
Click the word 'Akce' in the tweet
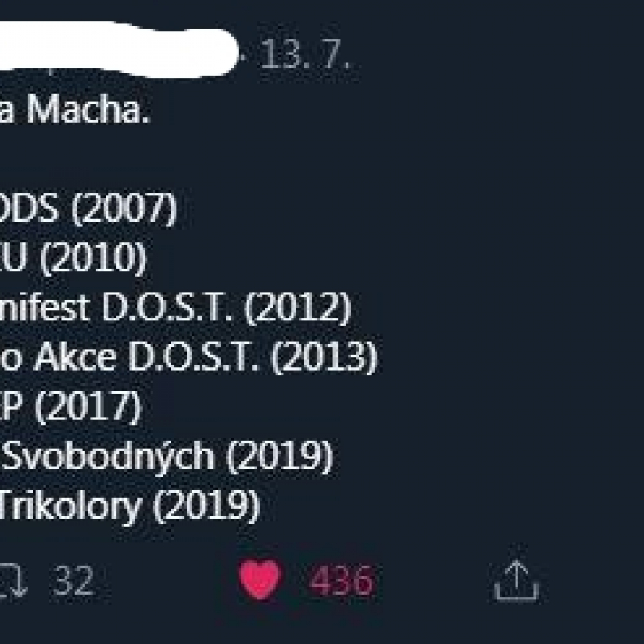point(75,357)
